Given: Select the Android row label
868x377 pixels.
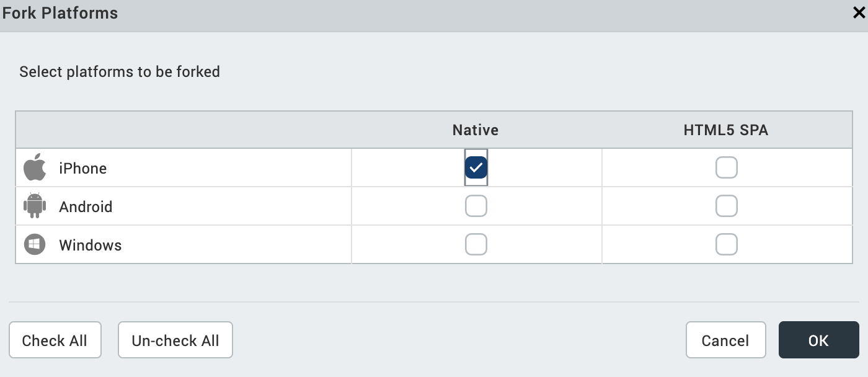Looking at the screenshot, I should pyautogui.click(x=86, y=206).
